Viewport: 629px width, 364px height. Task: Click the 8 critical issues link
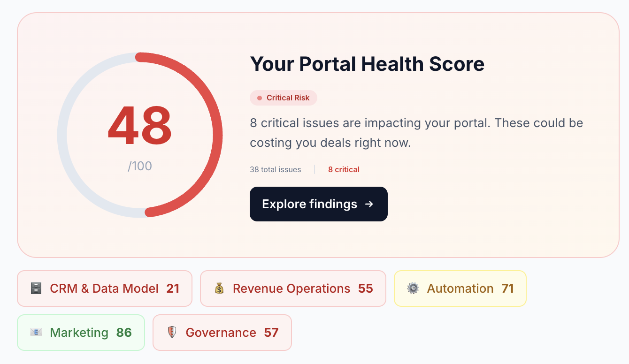(x=344, y=169)
